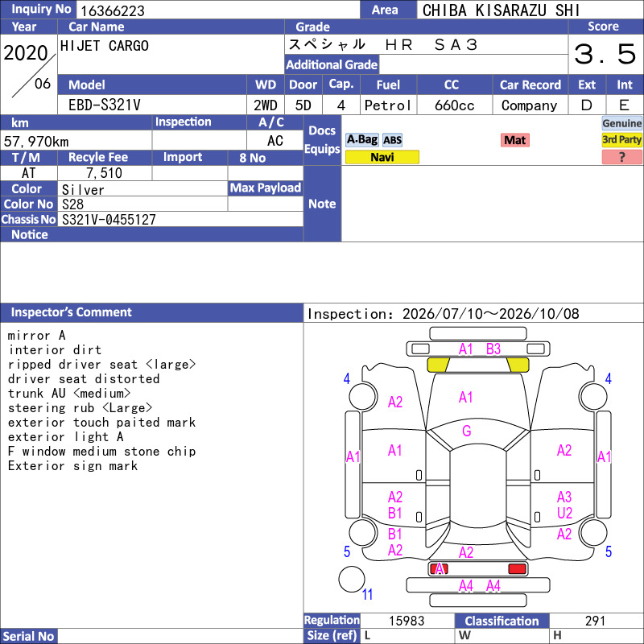Click chassis number S321V-0455127
Screen dimensions: 644x644
[109, 220]
